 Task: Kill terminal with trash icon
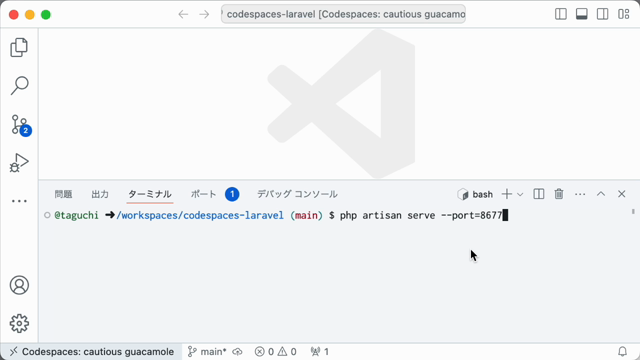[559, 194]
